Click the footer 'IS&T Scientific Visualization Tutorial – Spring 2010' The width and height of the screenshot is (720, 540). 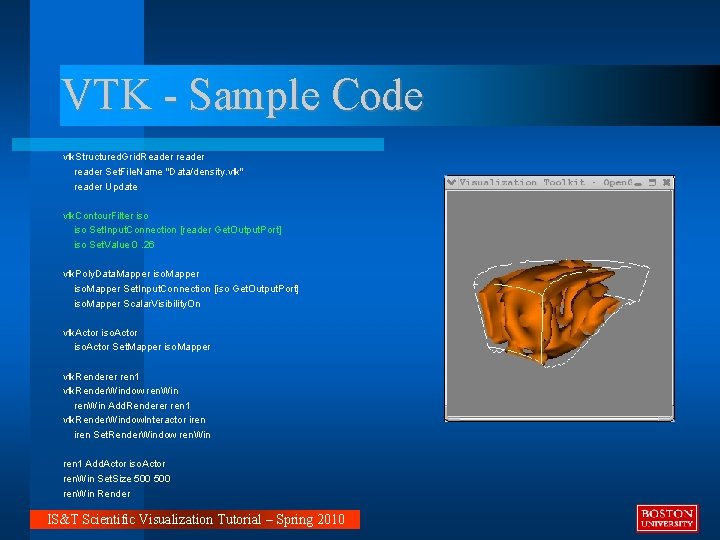coord(195,519)
